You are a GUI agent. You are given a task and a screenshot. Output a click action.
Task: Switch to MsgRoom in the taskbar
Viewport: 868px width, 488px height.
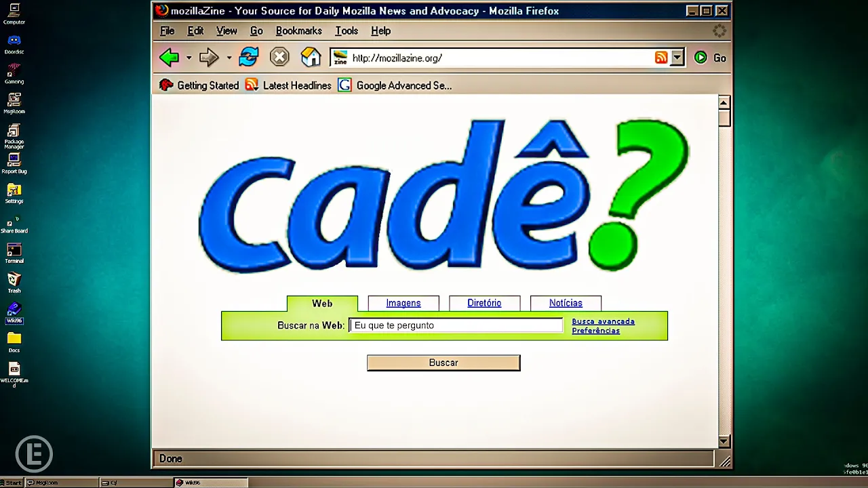click(x=62, y=483)
